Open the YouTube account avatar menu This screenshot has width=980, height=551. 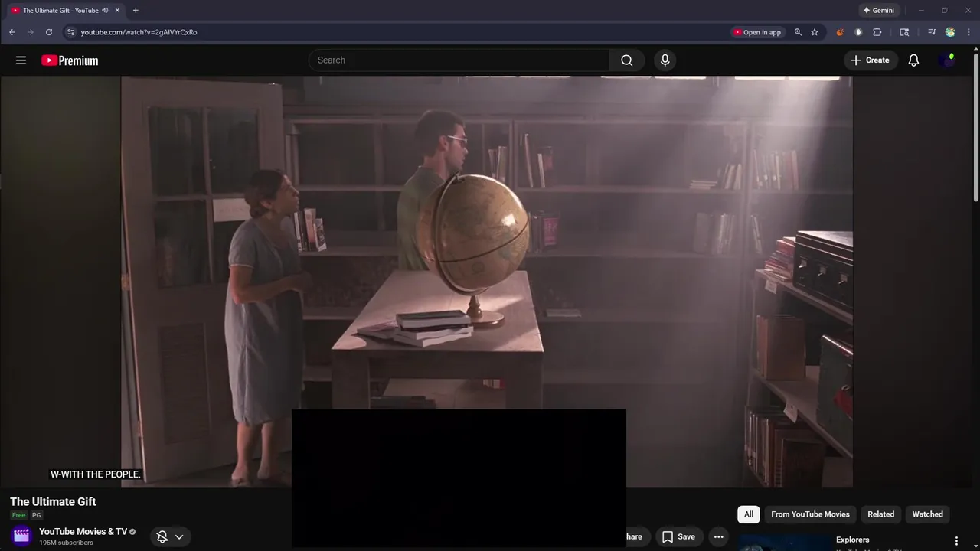(947, 60)
